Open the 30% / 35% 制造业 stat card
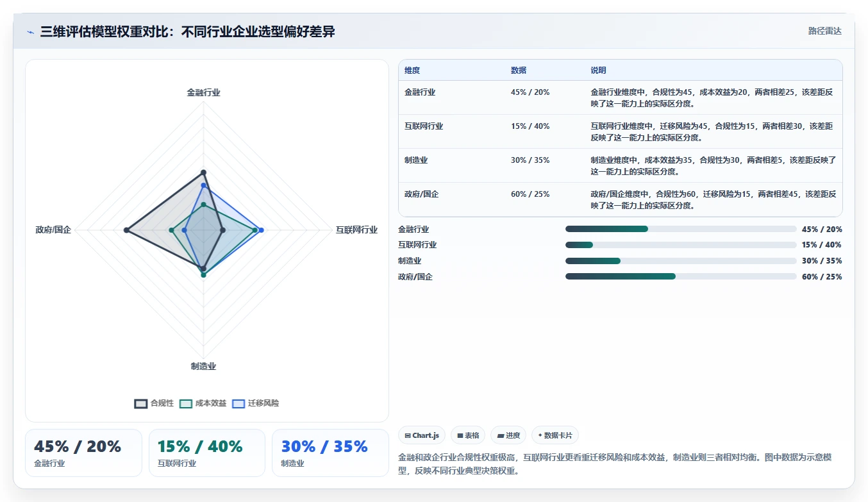This screenshot has width=868, height=502. pos(330,453)
